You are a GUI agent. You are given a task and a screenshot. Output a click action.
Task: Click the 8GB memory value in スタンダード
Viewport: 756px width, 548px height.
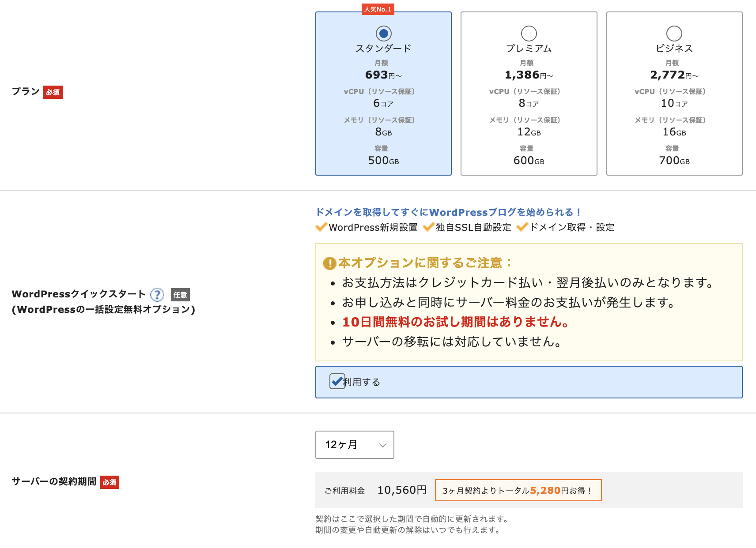[x=383, y=132]
